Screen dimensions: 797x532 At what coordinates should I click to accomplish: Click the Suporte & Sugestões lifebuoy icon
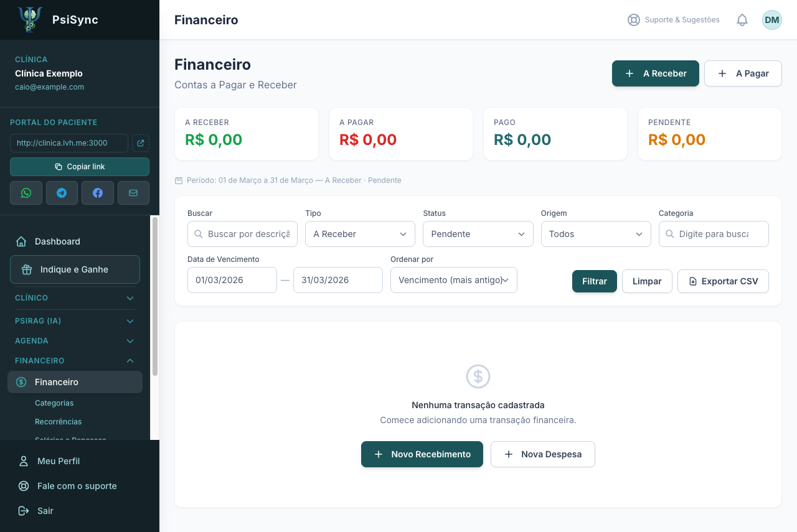[x=634, y=20]
